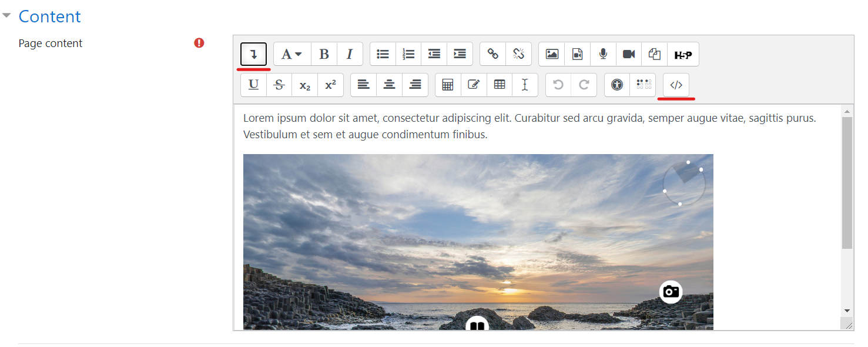Open the insert link tool
This screenshot has width=868, height=347.
(493, 54)
